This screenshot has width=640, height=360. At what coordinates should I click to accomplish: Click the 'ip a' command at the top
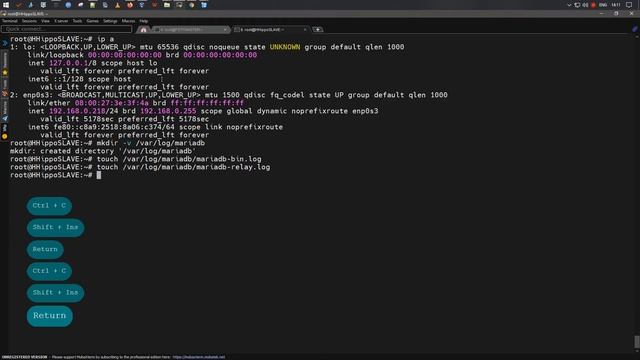105,39
